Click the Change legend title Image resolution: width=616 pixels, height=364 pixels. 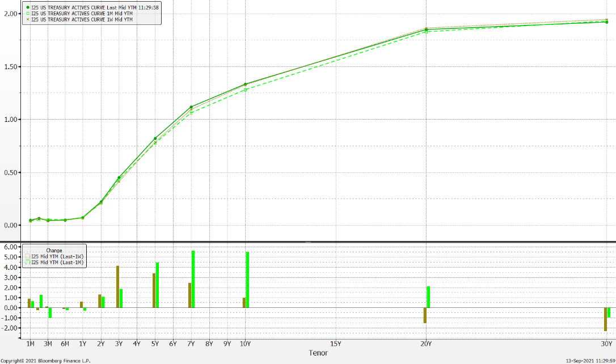(x=54, y=251)
